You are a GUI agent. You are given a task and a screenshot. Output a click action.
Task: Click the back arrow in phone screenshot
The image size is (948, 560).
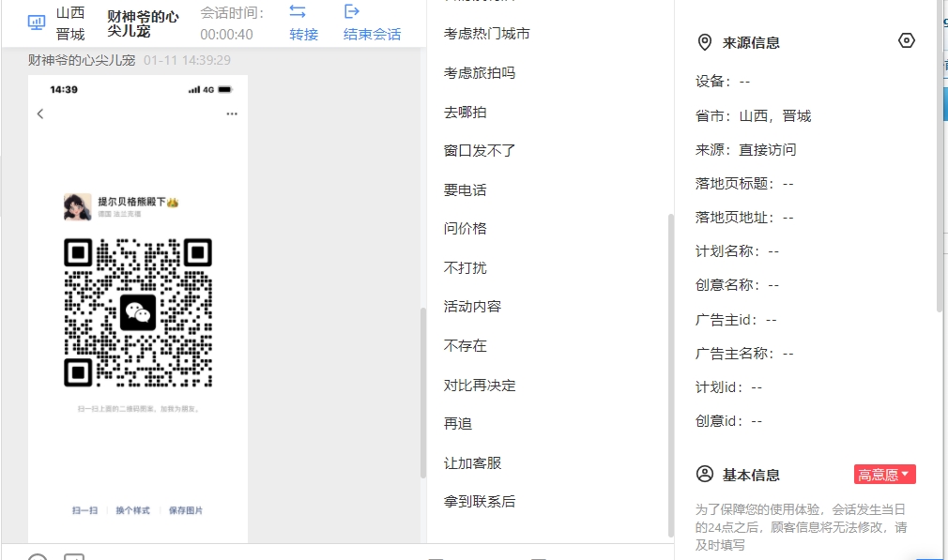40,114
